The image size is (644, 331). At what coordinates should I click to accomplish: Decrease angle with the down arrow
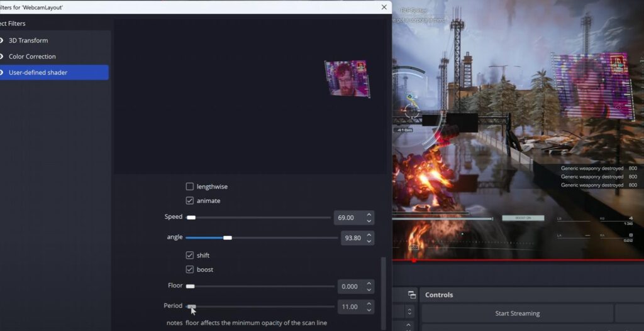click(369, 242)
